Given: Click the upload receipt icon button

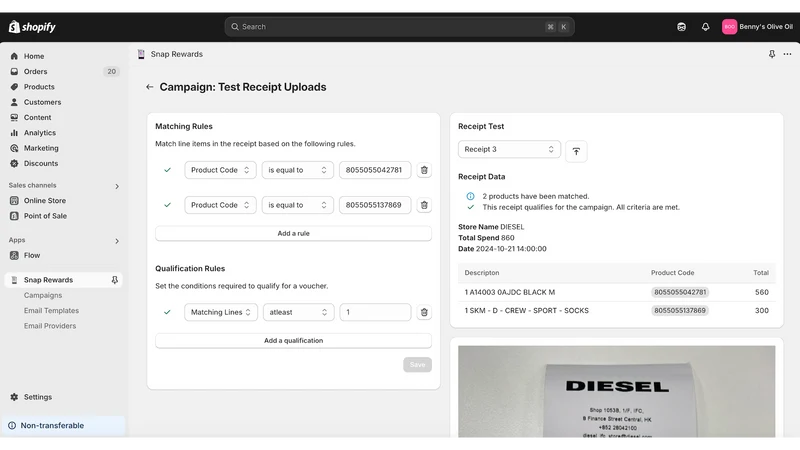Looking at the screenshot, I should coord(576,151).
